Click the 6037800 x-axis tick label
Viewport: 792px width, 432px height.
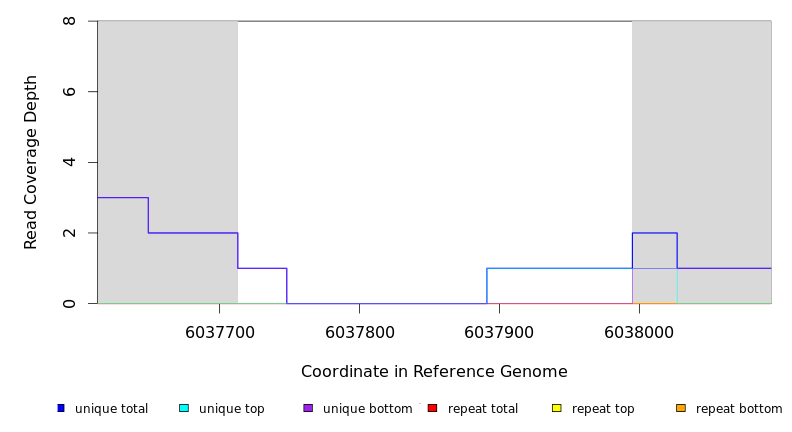(359, 331)
